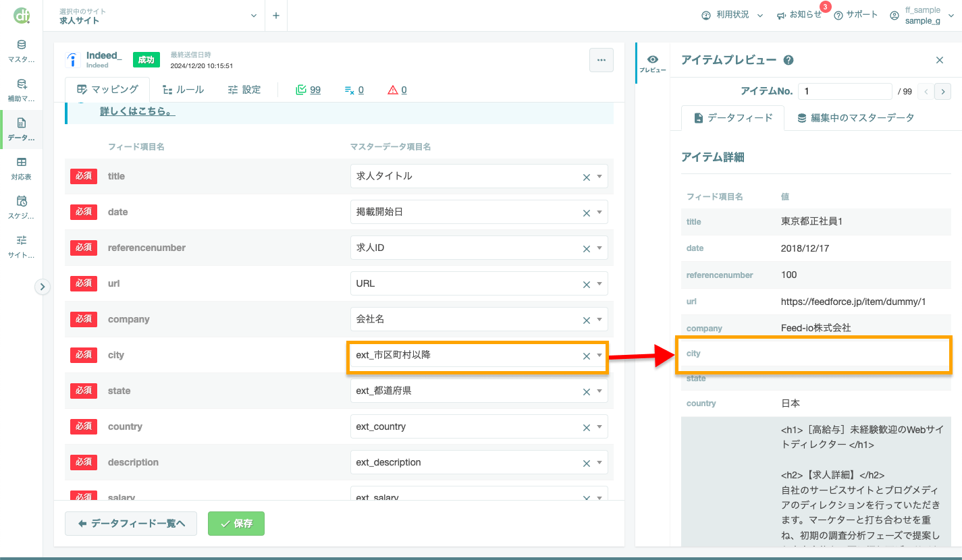Expand the referencenumber mapping dropdown arrow
This screenshot has width=962, height=560.
point(599,248)
